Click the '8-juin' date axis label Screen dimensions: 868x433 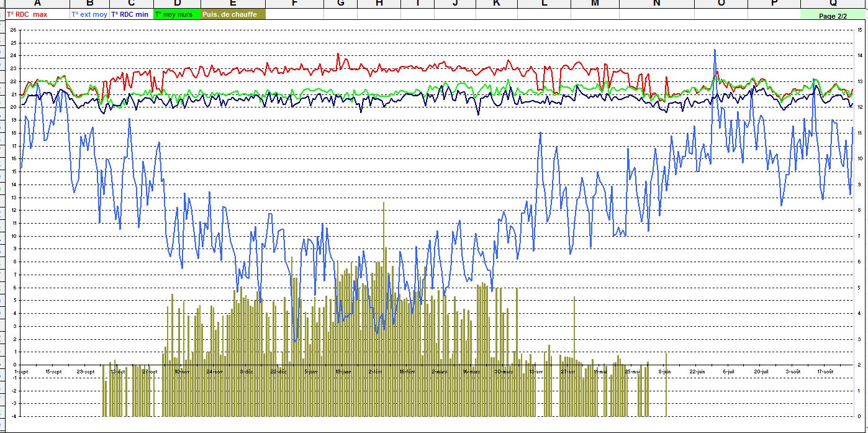click(664, 371)
